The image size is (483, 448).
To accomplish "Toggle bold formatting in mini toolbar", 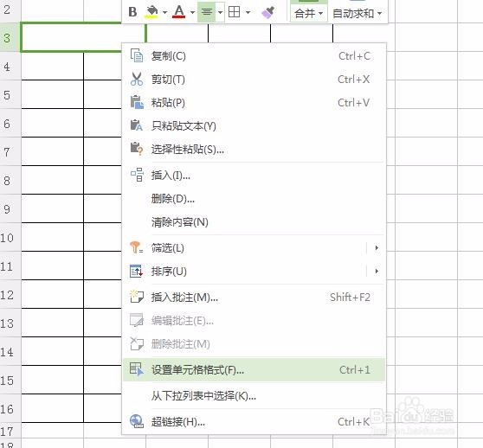I will (132, 12).
